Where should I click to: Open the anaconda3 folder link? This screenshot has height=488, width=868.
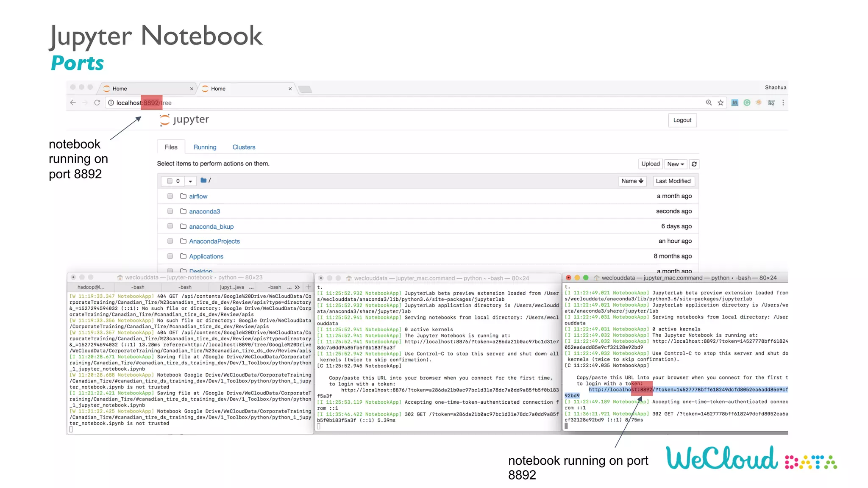pos(204,211)
